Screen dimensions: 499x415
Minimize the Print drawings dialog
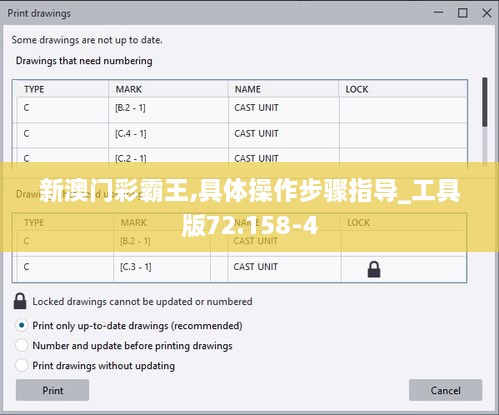coord(438,13)
